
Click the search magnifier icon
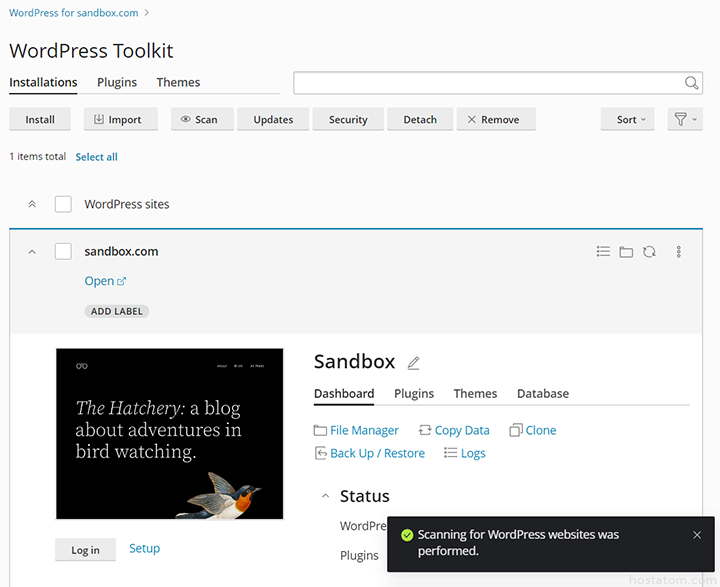point(691,83)
